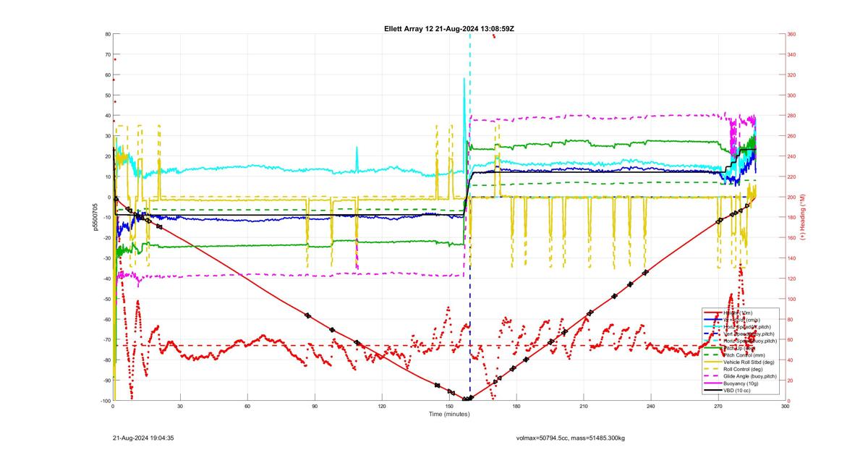Click the x-axis tick label "120"
Viewport: 868px width, 450px height.
(x=382, y=407)
